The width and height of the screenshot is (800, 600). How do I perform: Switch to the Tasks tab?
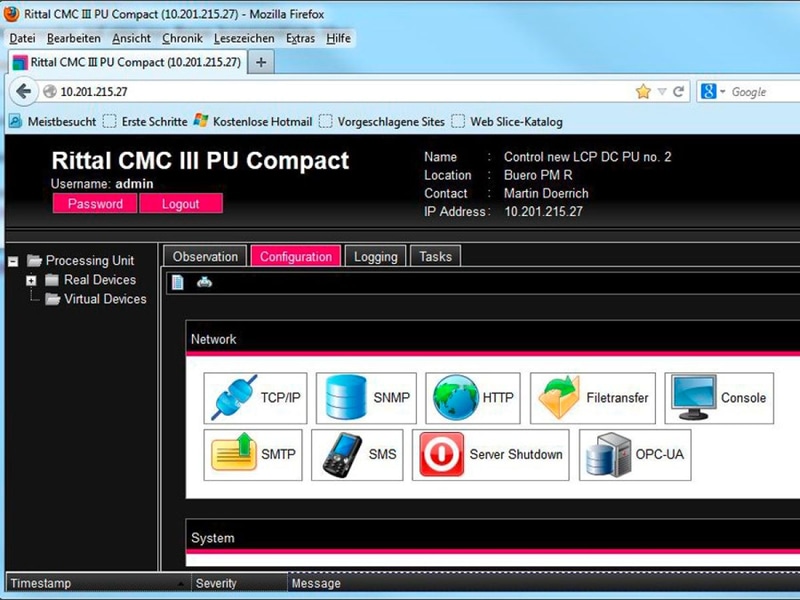(435, 256)
